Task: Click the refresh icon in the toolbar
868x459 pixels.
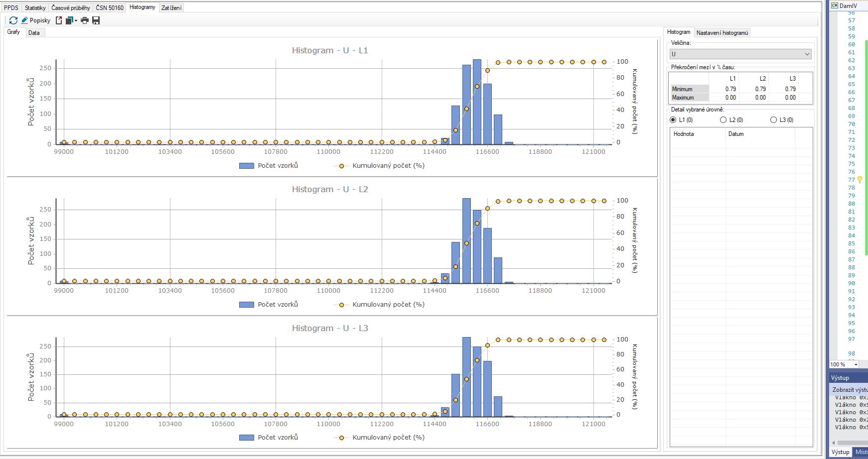Action: (x=13, y=20)
